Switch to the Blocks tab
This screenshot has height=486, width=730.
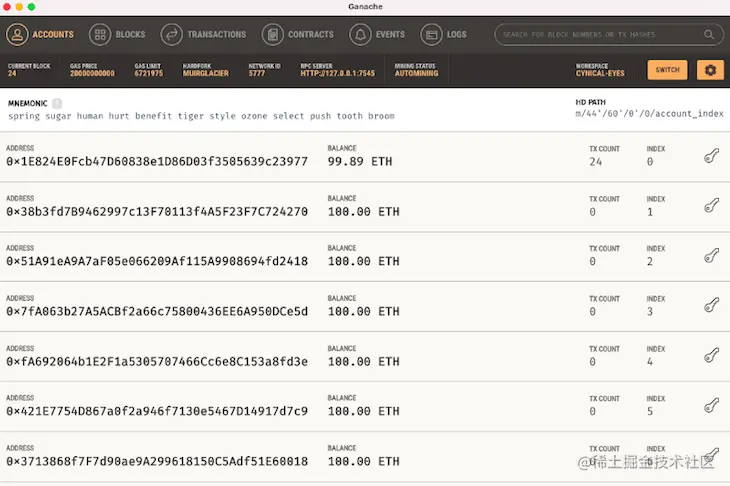pyautogui.click(x=117, y=34)
